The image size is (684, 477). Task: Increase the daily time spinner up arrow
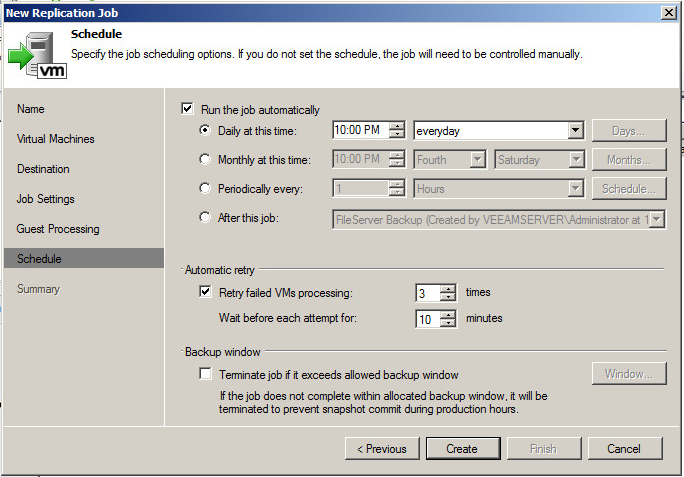click(397, 126)
